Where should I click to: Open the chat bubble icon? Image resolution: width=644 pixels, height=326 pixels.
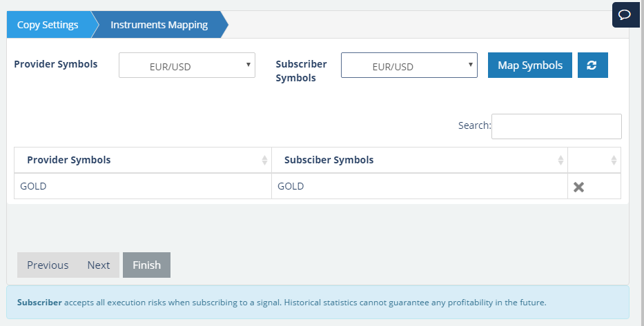coord(625,15)
